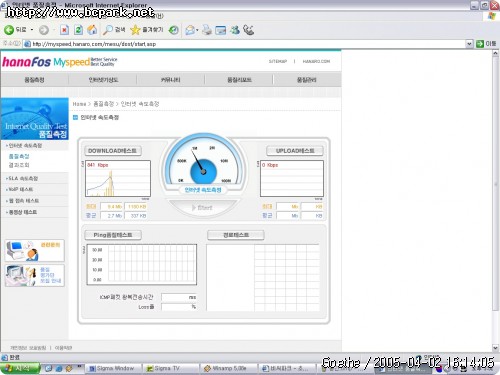Click the ICMP round-trip time ms field
This screenshot has width=500, height=375.
(x=179, y=297)
